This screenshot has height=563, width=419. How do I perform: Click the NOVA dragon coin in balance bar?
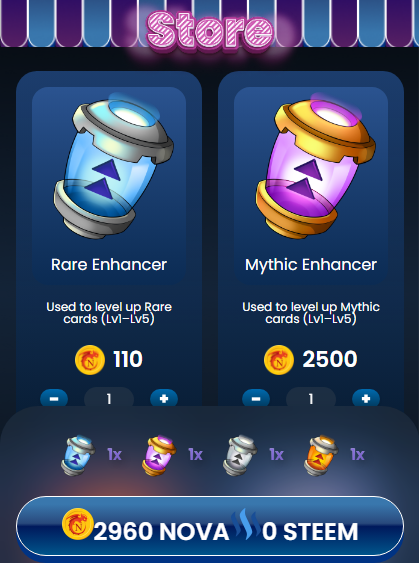click(78, 524)
